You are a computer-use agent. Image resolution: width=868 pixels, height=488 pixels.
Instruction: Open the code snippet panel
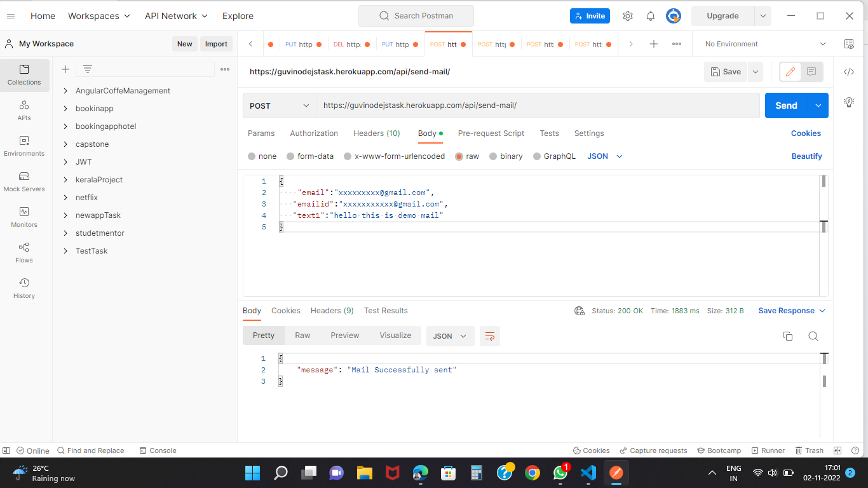pos(849,72)
